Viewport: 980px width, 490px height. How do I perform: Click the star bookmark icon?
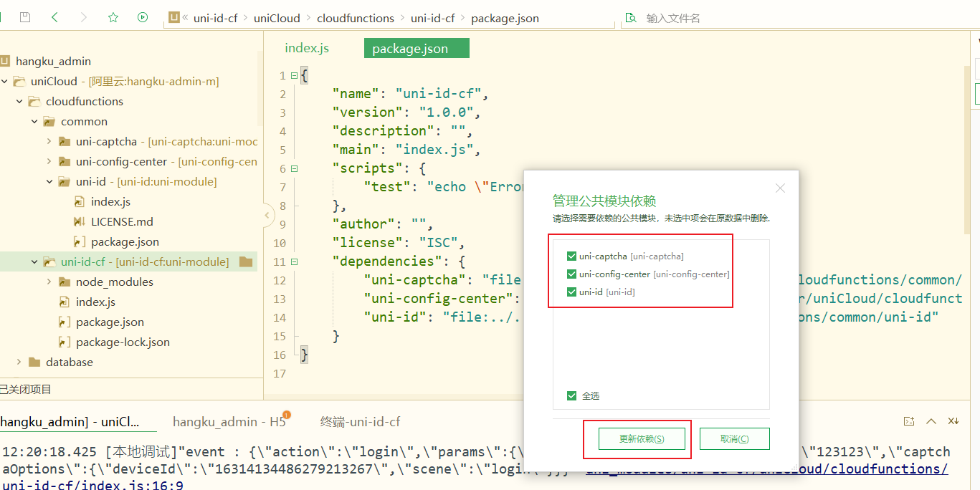pos(113,17)
